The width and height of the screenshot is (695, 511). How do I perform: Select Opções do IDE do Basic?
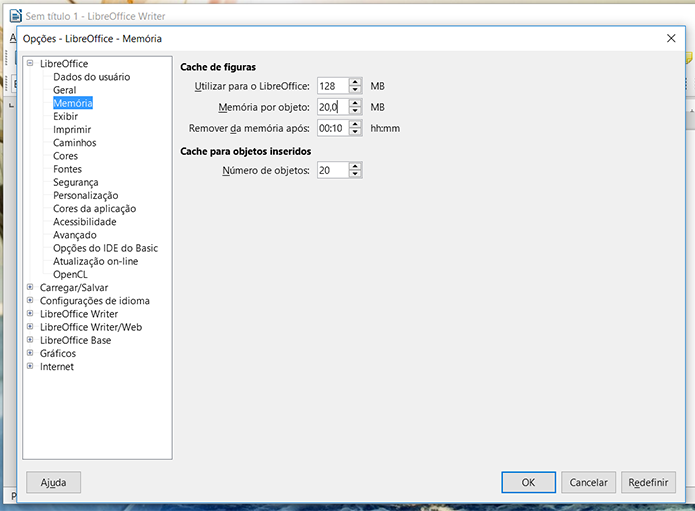click(105, 248)
